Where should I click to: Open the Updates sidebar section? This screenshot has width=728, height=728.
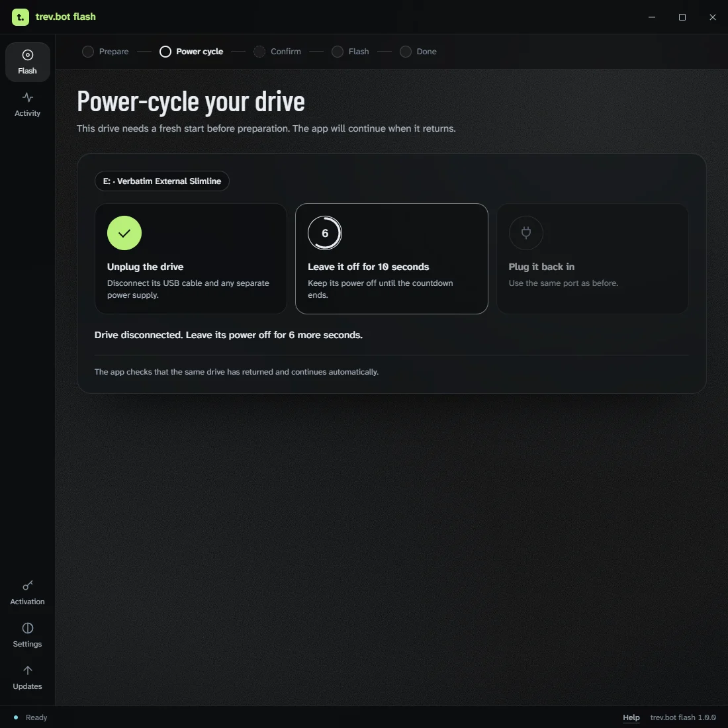[27, 678]
